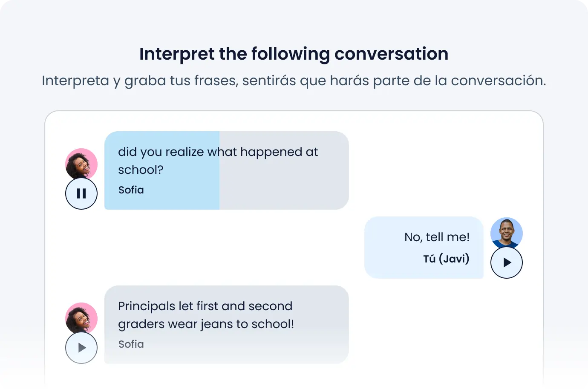The width and height of the screenshot is (588, 392).
Task: Click Javi's profile photo
Action: click(507, 233)
